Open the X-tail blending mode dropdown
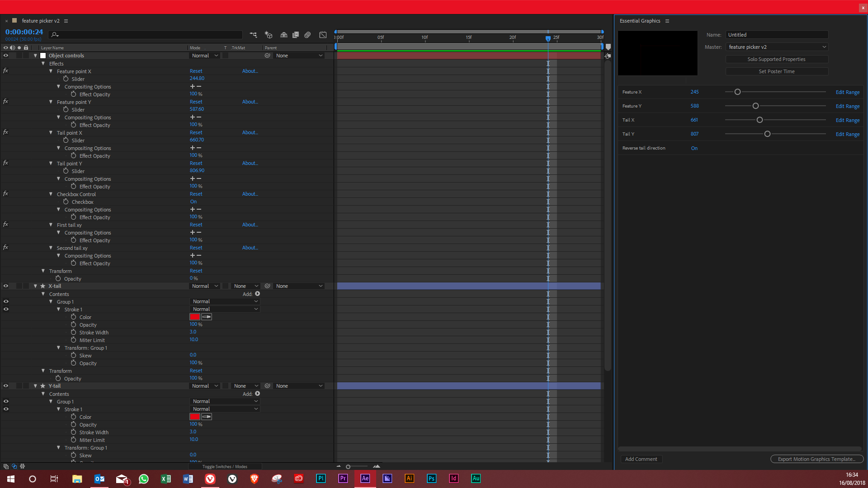The height and width of the screenshot is (488, 868). click(x=205, y=286)
